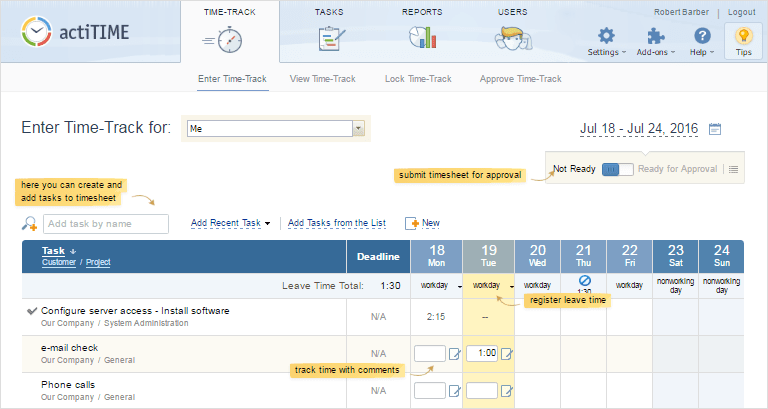Expand the user selector set to Me

(358, 128)
